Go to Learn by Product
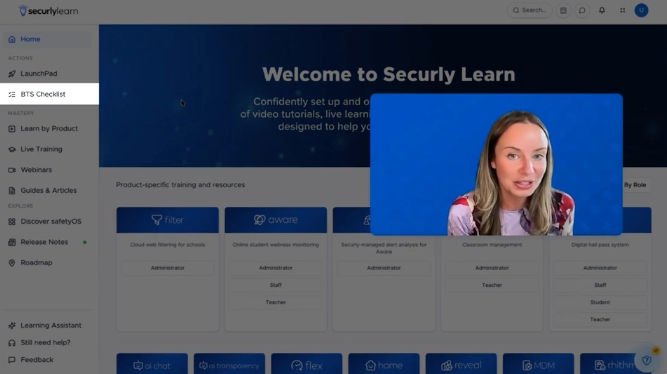Screen dimensions: 667x374 pos(48,128)
